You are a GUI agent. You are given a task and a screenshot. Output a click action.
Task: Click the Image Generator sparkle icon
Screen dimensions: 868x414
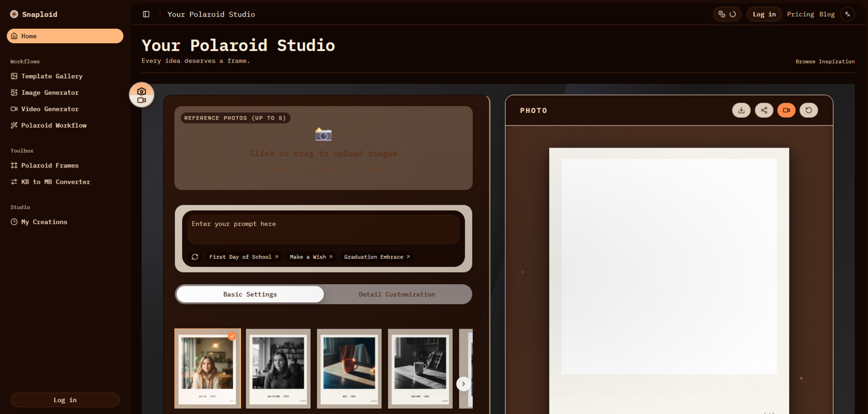click(x=14, y=92)
